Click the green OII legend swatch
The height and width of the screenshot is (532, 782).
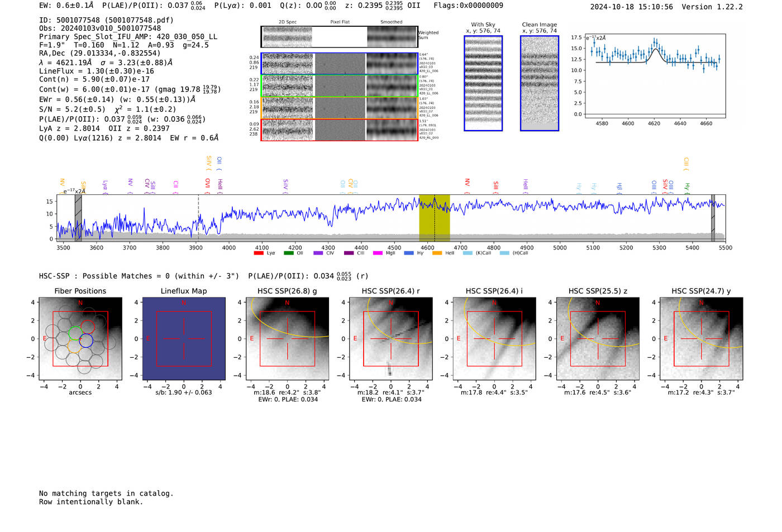coord(288,253)
